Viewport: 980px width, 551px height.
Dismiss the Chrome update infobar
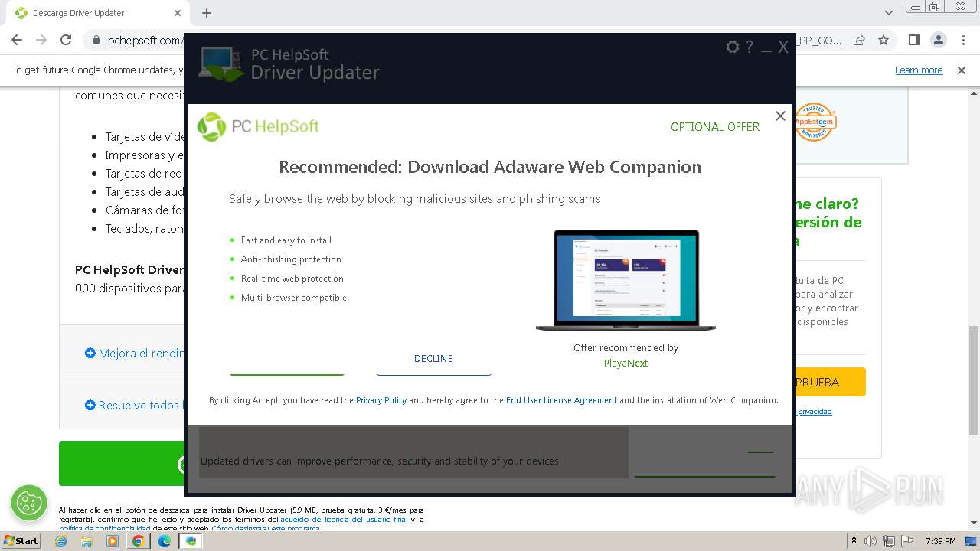point(962,70)
